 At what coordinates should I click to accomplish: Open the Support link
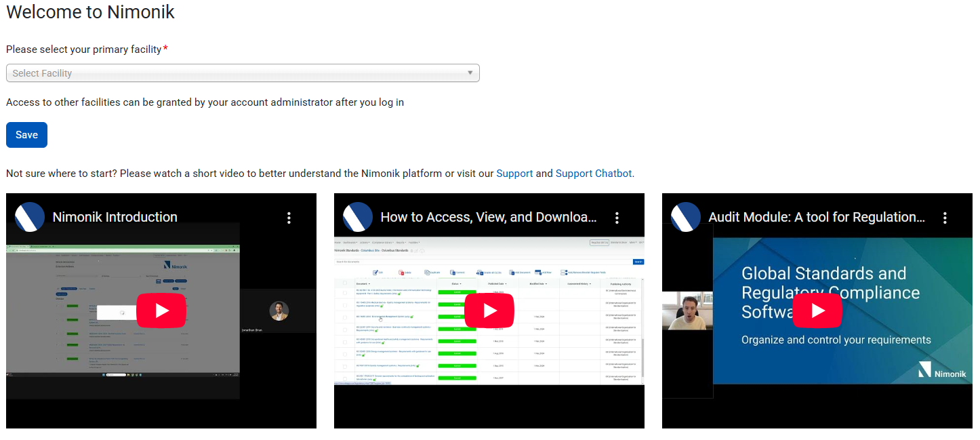[514, 174]
